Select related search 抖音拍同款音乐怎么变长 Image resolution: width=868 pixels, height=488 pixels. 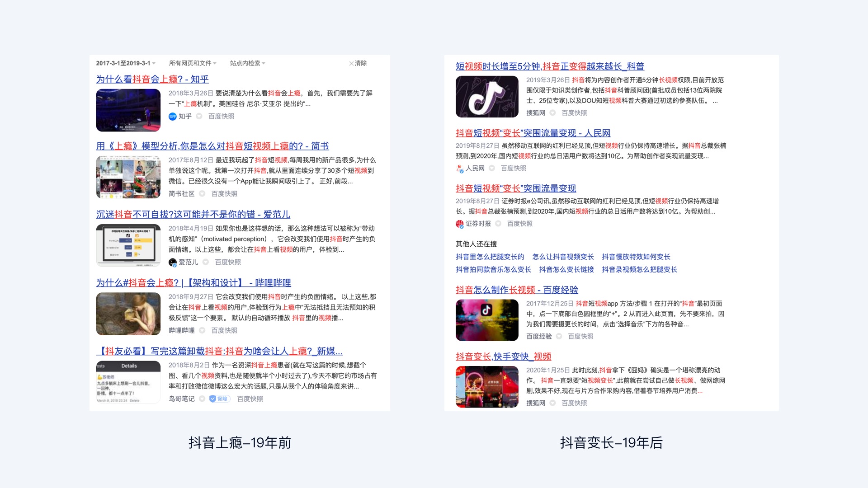[x=494, y=270]
